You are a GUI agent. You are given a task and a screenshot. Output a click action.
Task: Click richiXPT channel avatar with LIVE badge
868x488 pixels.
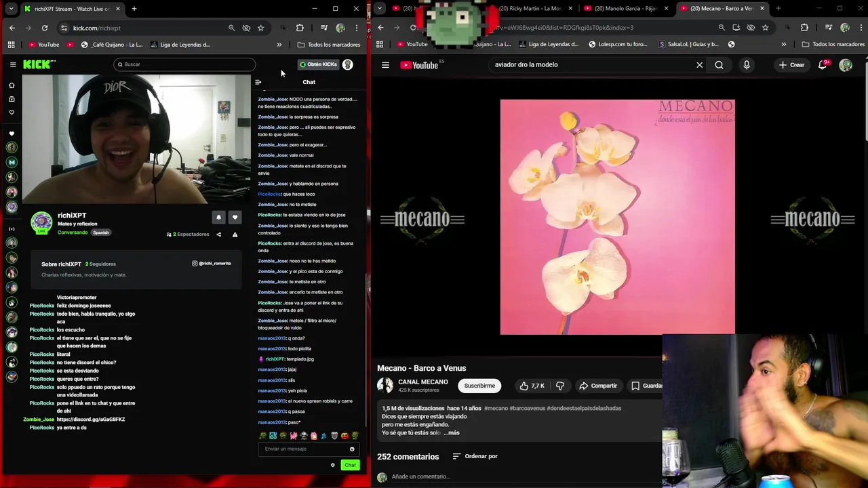pyautogui.click(x=41, y=223)
